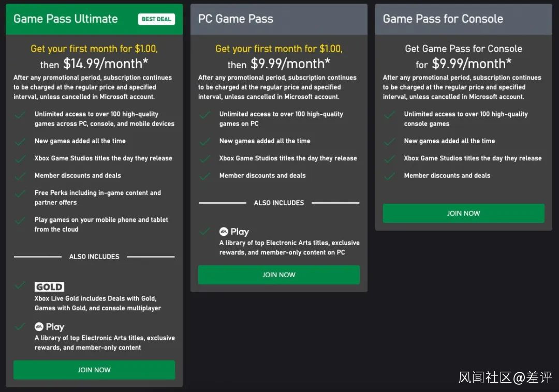
Task: Click checkmark beside PC EA Play library
Action: [x=205, y=231]
